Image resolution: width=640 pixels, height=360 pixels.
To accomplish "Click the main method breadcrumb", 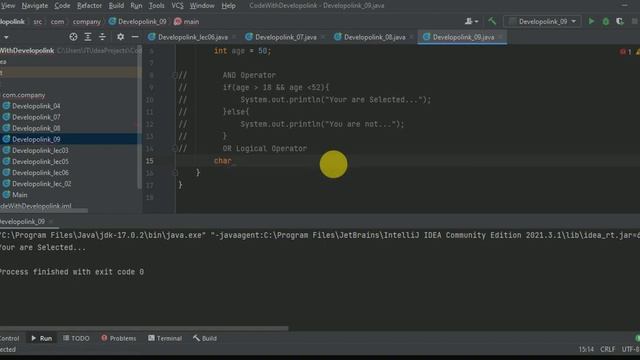I will point(187,22).
